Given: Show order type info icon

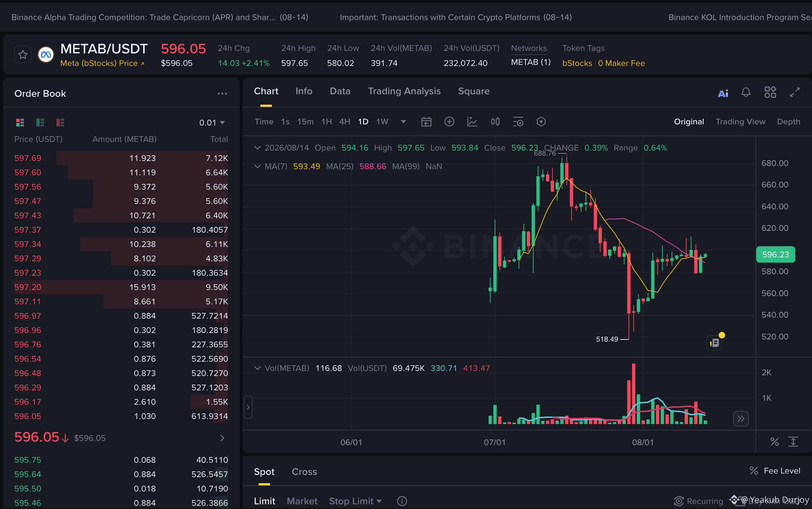Looking at the screenshot, I should pos(402,501).
